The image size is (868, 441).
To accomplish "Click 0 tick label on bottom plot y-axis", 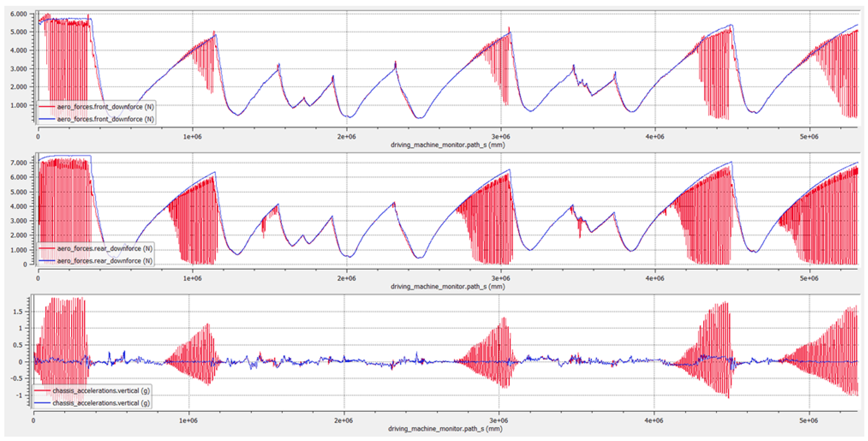I will (21, 362).
